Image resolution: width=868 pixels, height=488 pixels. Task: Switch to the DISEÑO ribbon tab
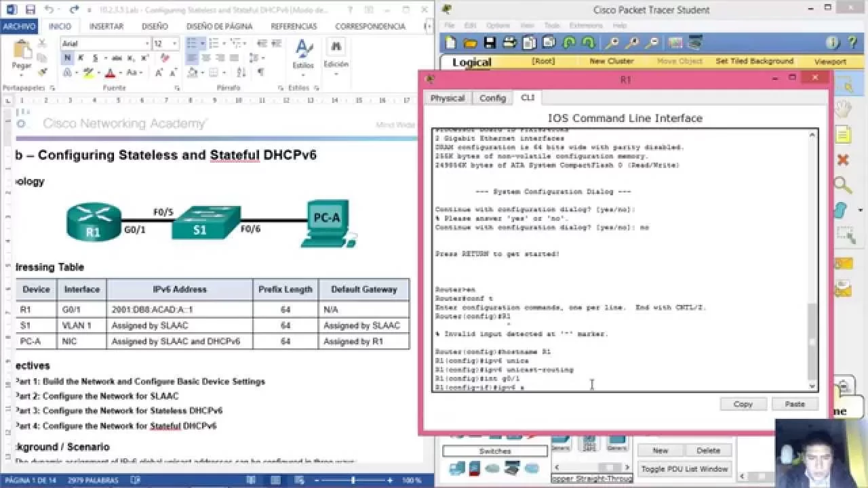[x=155, y=26]
